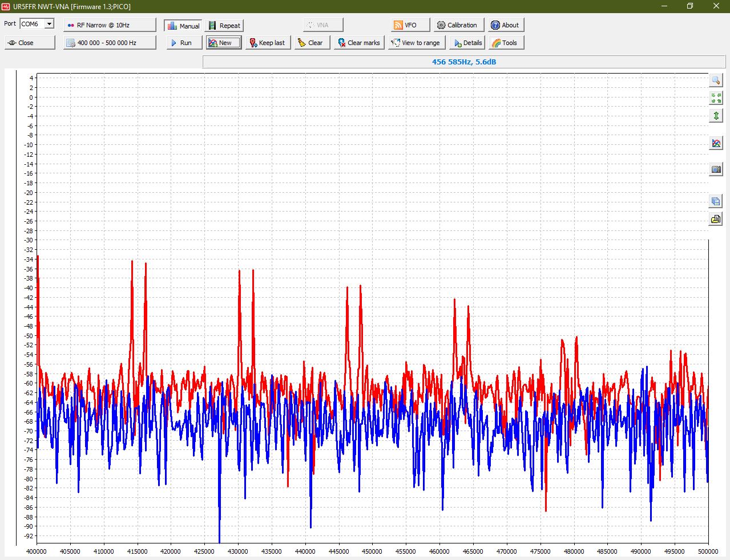Click the stacked floppy disks save icon
The height and width of the screenshot is (560, 730).
click(716, 201)
